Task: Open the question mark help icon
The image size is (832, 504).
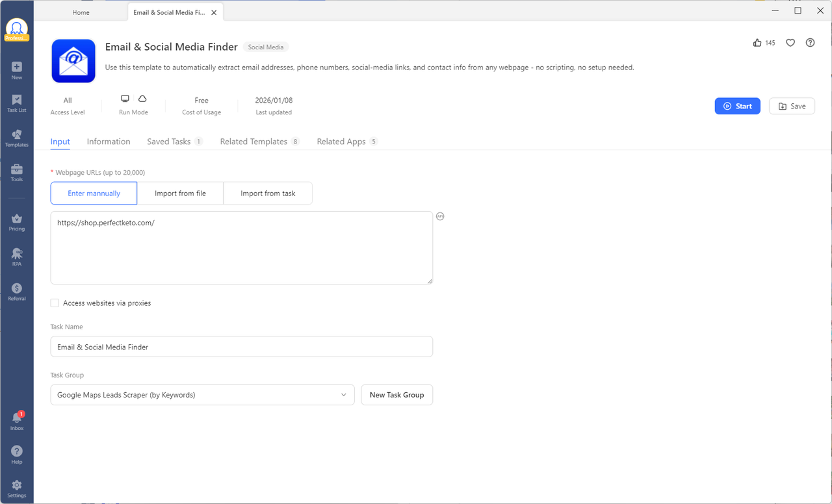Action: (x=810, y=43)
